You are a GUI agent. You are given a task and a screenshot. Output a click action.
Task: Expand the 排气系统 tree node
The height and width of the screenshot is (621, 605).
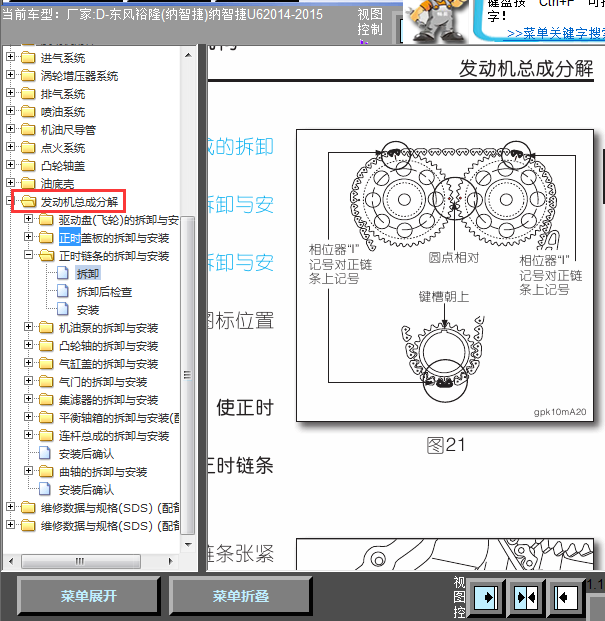tap(11, 93)
